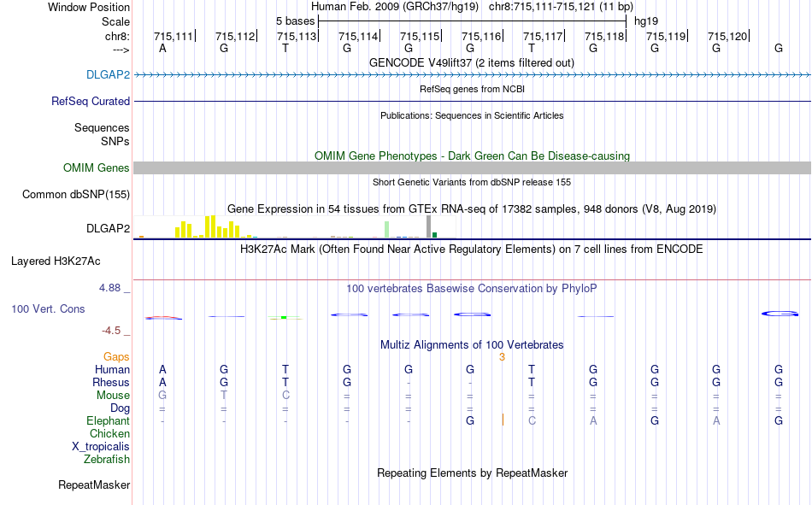Image resolution: width=812 pixels, height=505 pixels.
Task: Click the Short Genetic Variants dbSNP title
Action: [472, 182]
